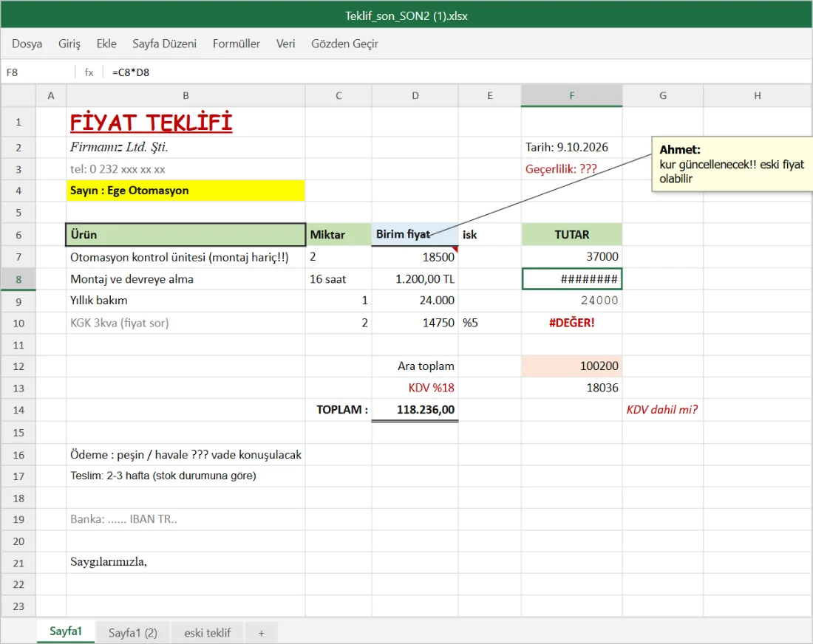Viewport: 813px width, 644px height.
Task: Click the Yıllık bakım cell
Action: point(186,301)
